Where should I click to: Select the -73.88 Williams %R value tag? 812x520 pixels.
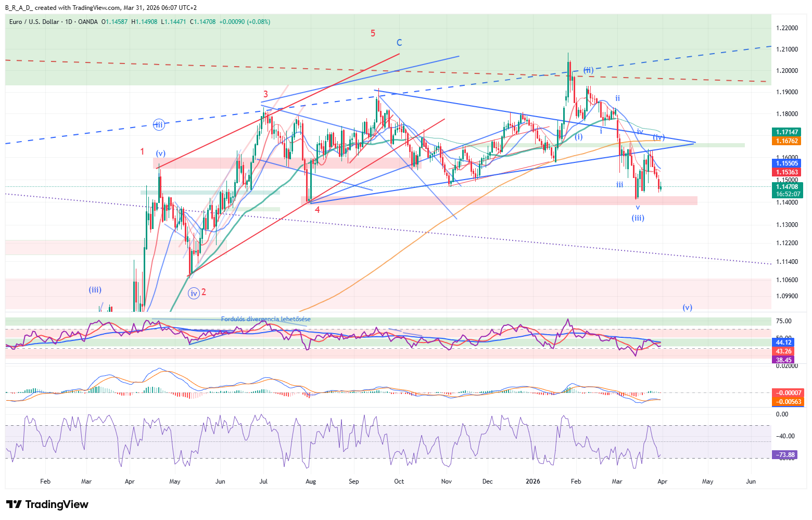[x=785, y=455]
